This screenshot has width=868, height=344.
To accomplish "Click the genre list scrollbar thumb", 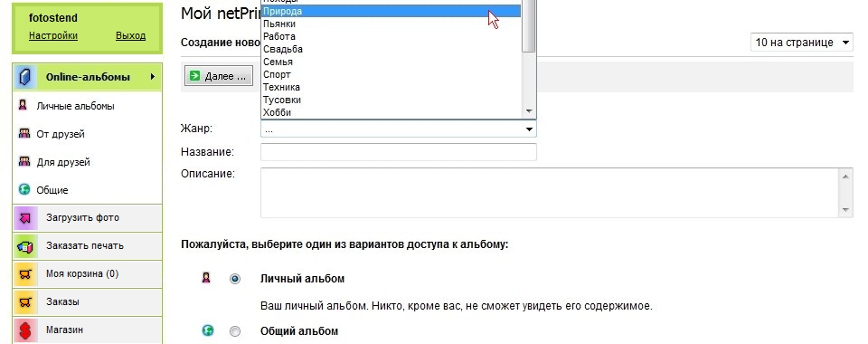I will coord(529,25).
